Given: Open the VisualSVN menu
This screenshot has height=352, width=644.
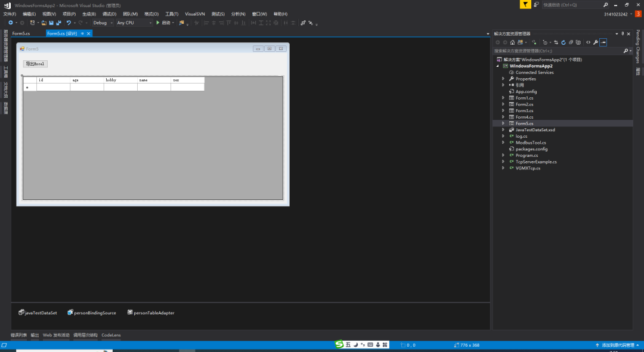Looking at the screenshot, I should [x=196, y=14].
